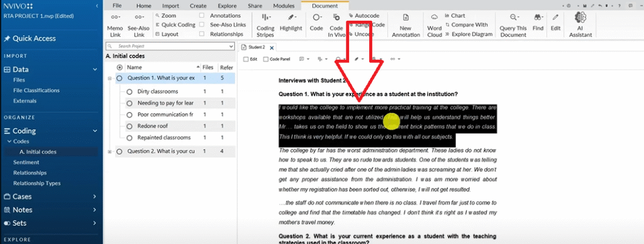The height and width of the screenshot is (244, 644).
Task: Open the Chart option
Action: point(455,16)
